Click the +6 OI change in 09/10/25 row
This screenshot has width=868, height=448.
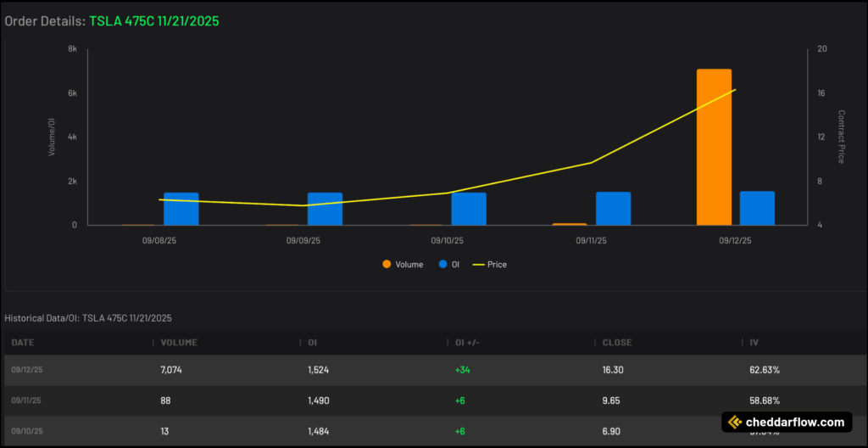460,431
